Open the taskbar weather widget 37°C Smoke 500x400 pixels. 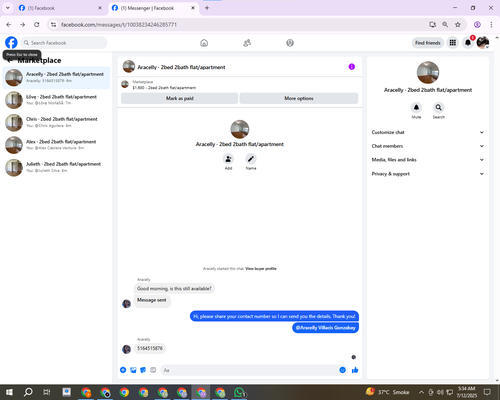pyautogui.click(x=387, y=392)
